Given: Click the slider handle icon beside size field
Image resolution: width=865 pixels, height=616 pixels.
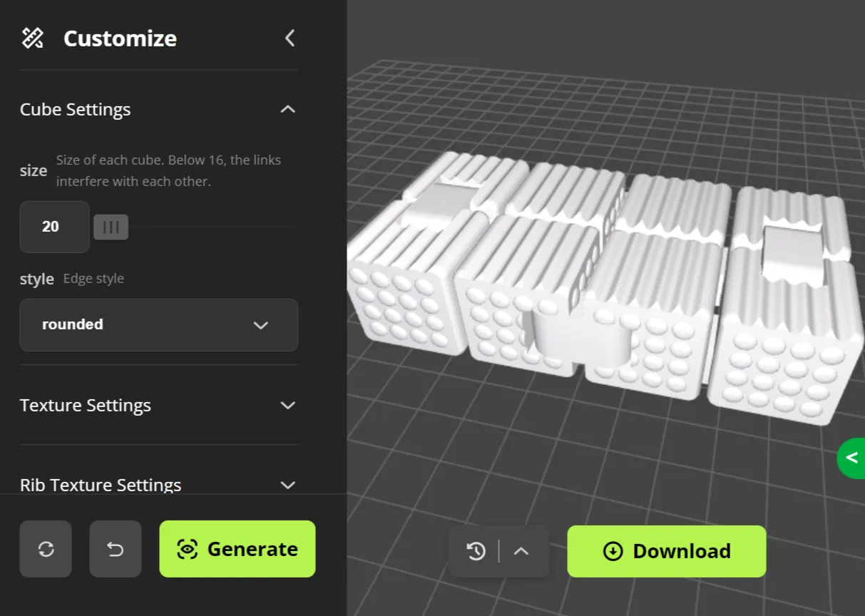Looking at the screenshot, I should point(111,227).
